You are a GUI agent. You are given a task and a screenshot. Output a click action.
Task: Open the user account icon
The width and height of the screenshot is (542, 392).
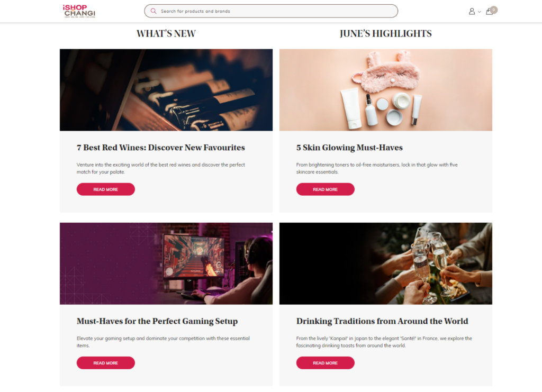click(472, 12)
